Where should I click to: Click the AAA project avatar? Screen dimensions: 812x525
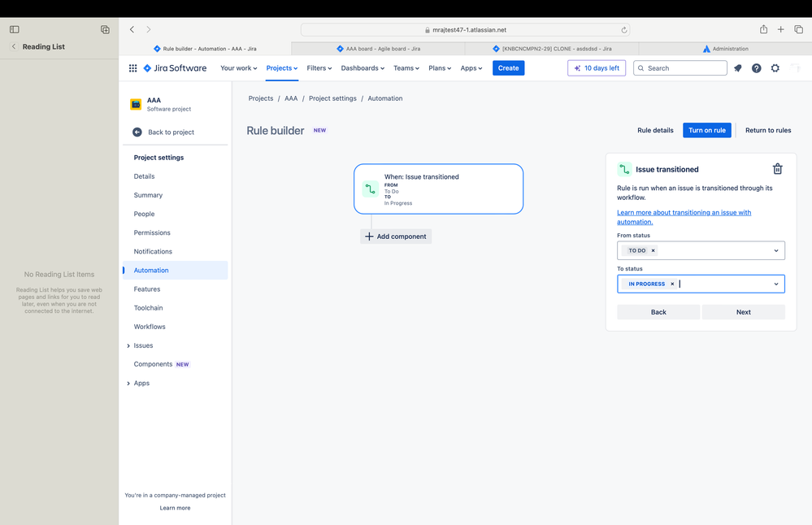[136, 104]
